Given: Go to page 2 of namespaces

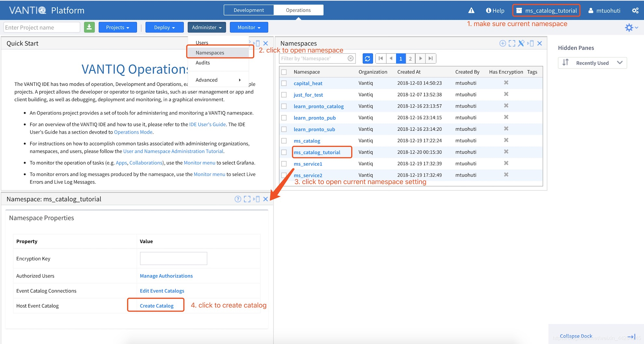Looking at the screenshot, I should coord(410,59).
